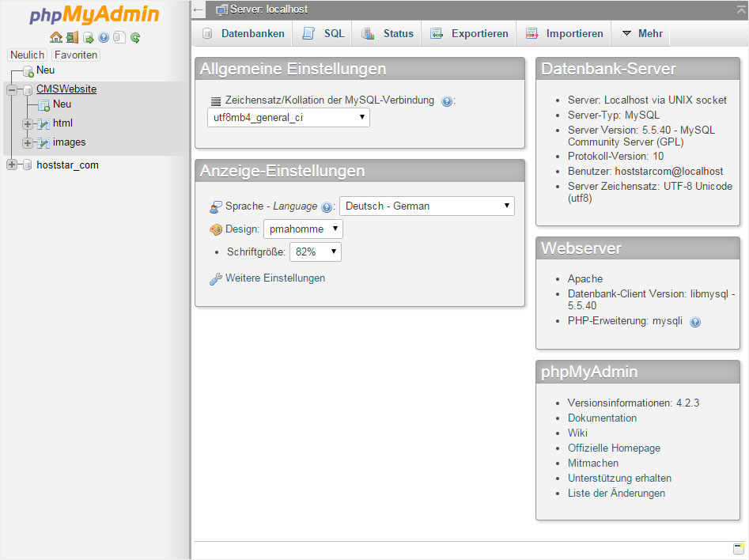The width and height of the screenshot is (749, 560).
Task: Open the console icon at the bottom right
Action: pos(739,548)
